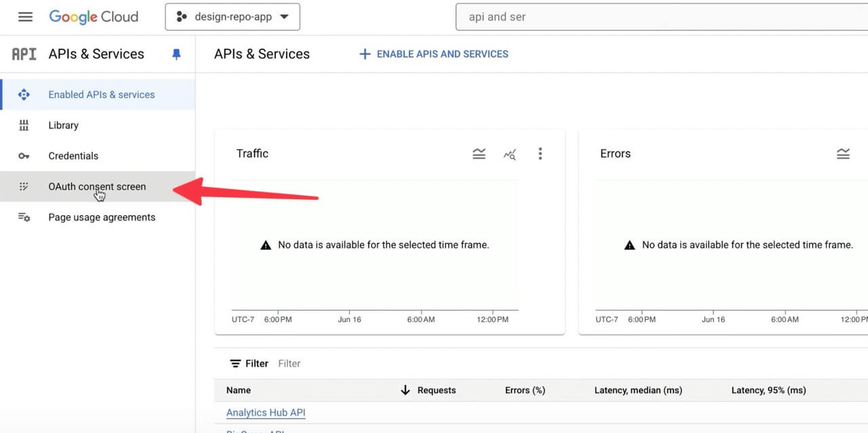Sort by the Name column header
This screenshot has width=868, height=433.
pos(239,390)
